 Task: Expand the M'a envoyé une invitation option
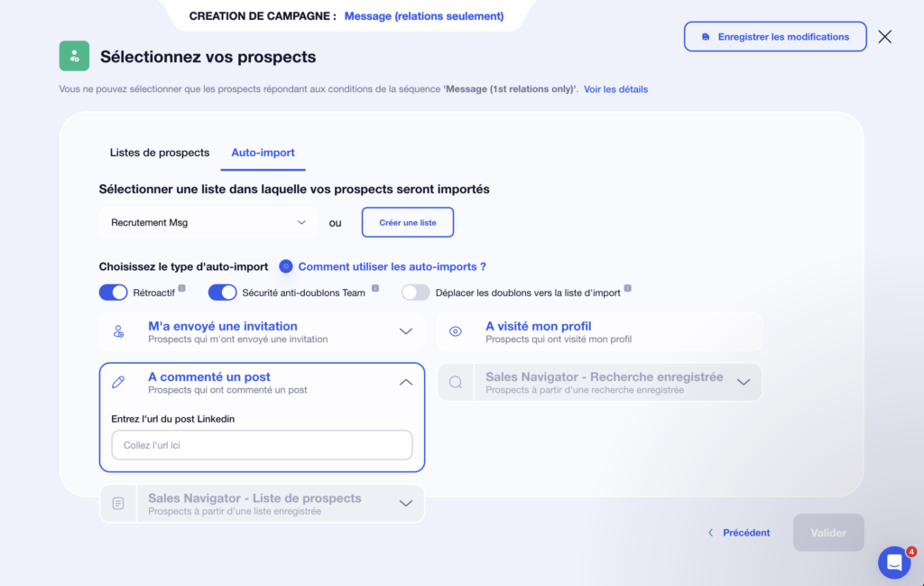point(405,330)
